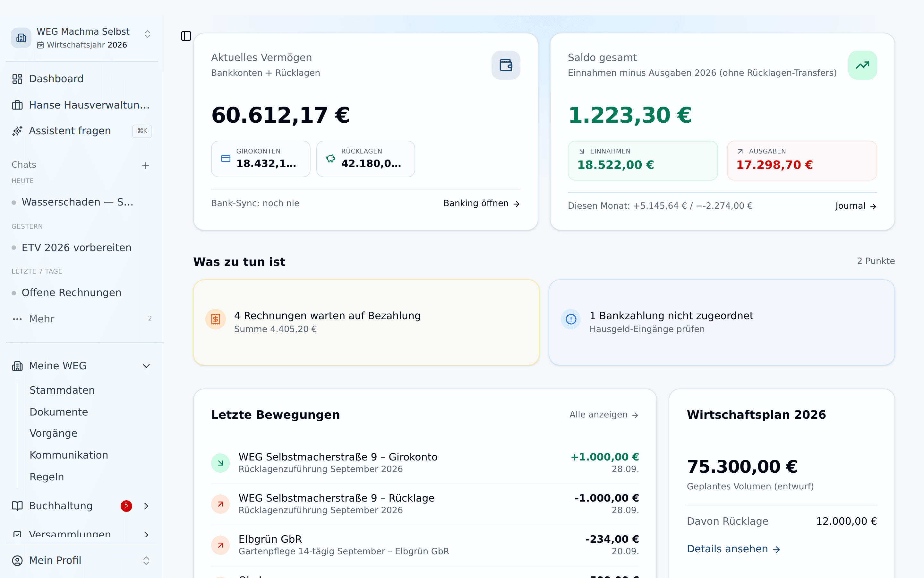Viewport: 924px width, 578px height.
Task: Show more chats via Mehr
Action: coord(82,319)
